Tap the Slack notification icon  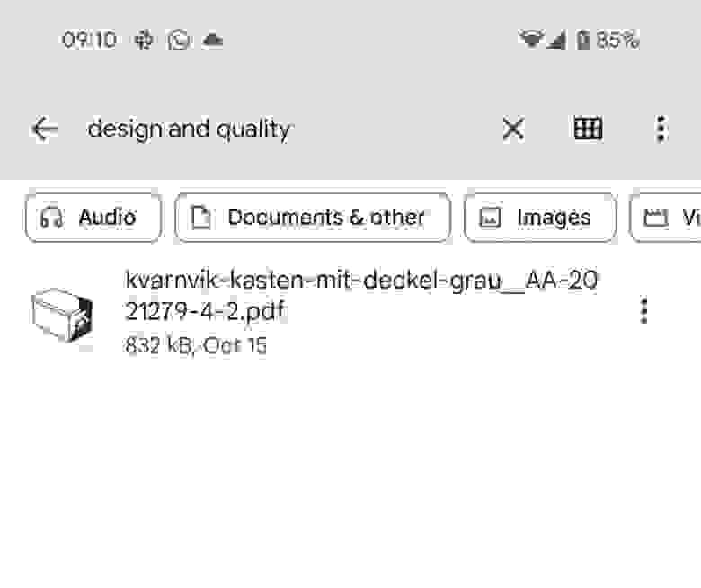point(144,40)
